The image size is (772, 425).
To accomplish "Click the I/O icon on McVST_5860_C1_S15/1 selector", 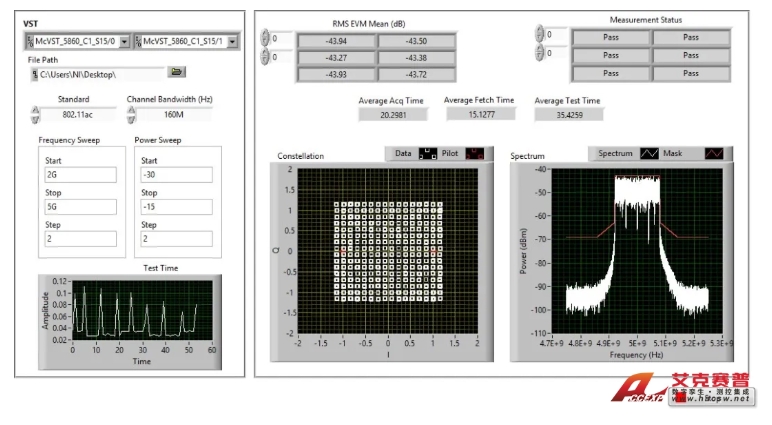I will 137,42.
